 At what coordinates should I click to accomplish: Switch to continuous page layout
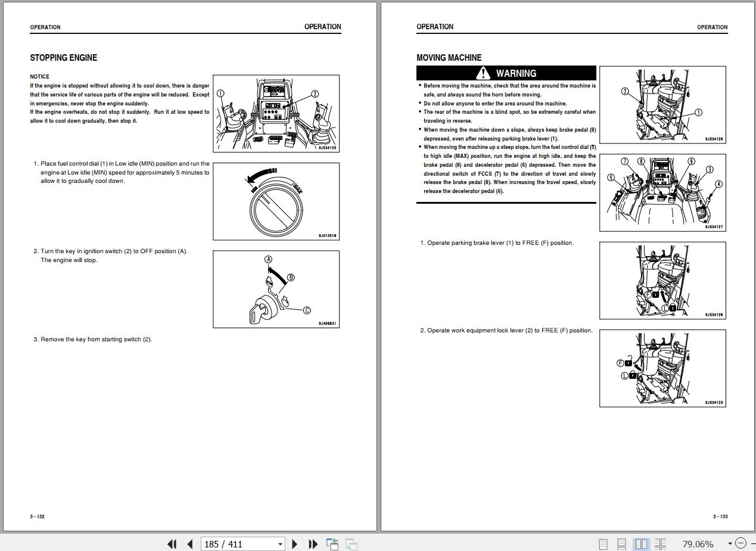(621, 544)
